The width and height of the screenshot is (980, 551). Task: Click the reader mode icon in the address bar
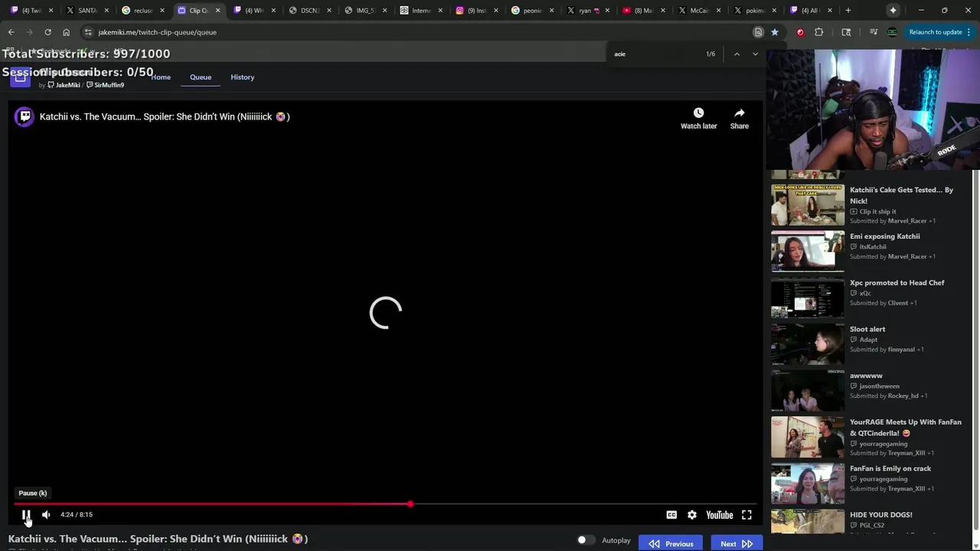[x=758, y=32]
